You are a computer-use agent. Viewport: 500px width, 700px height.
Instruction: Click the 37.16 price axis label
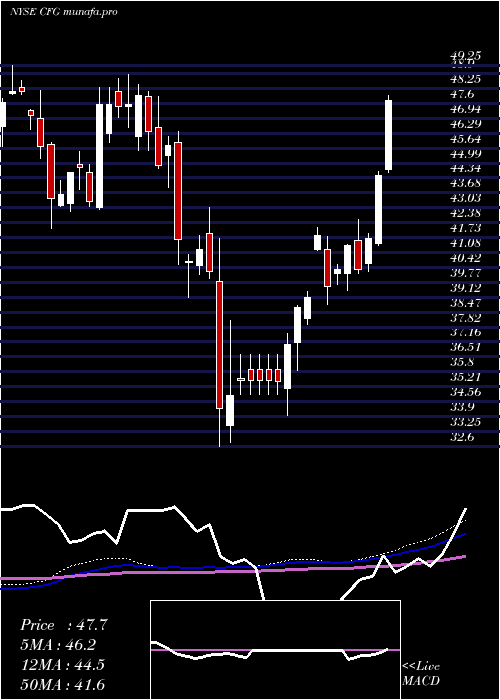click(x=466, y=332)
